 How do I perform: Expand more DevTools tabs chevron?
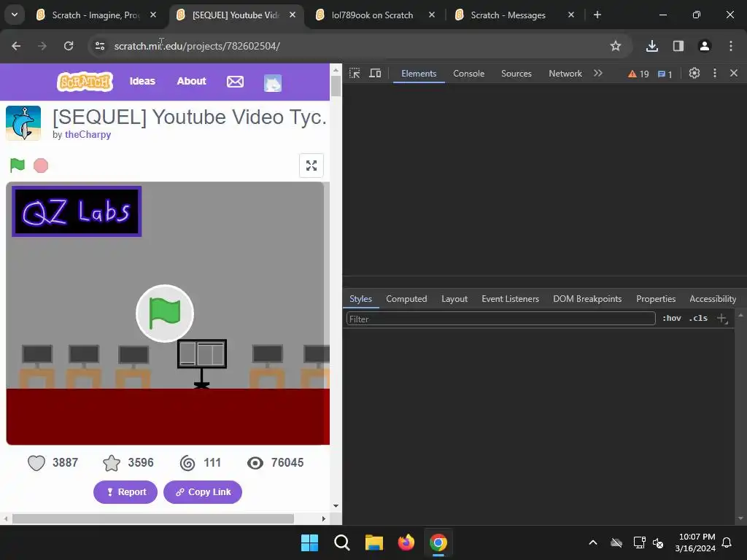pyautogui.click(x=598, y=73)
